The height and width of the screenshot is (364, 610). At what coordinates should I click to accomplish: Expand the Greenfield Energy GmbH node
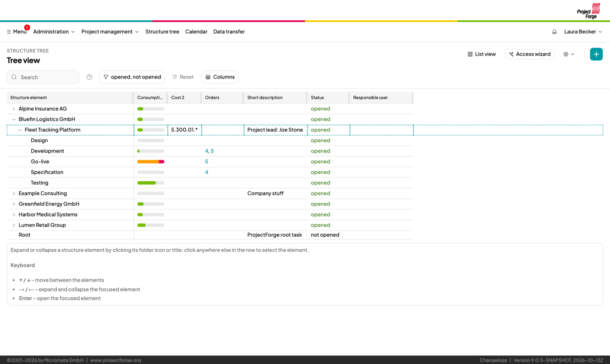tap(14, 204)
